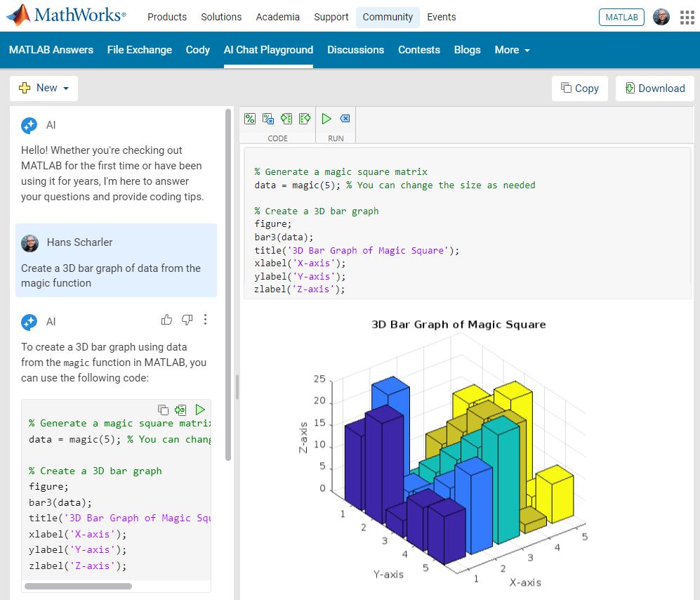Expand the More navigation dropdown
Viewport: 700px width, 600px height.
pyautogui.click(x=512, y=50)
